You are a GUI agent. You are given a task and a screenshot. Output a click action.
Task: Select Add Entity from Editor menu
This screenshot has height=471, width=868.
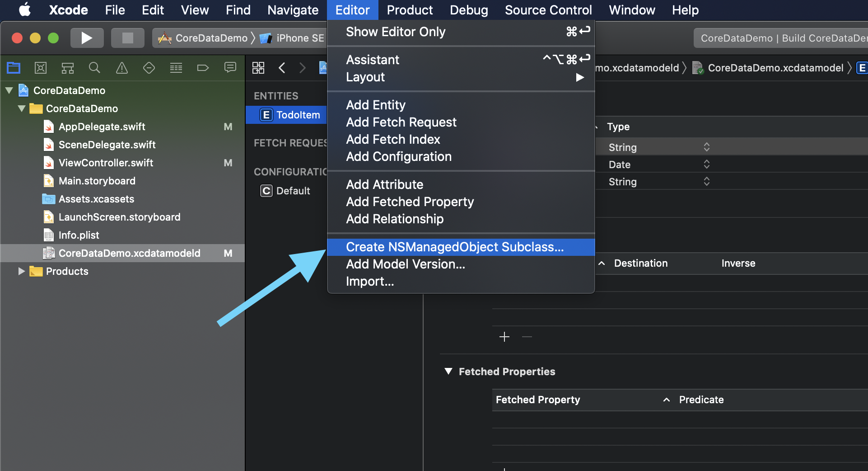[x=376, y=105]
